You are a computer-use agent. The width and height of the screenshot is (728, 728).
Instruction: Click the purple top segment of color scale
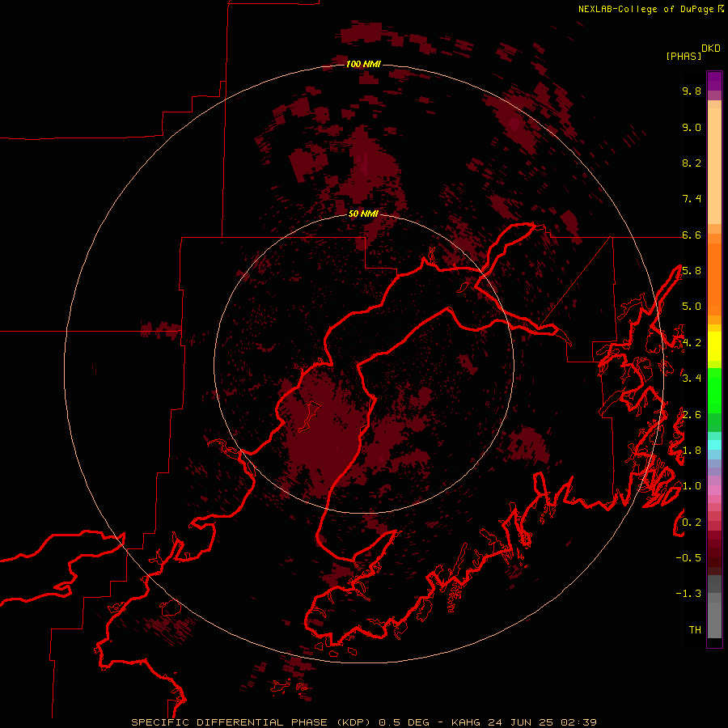point(714,81)
